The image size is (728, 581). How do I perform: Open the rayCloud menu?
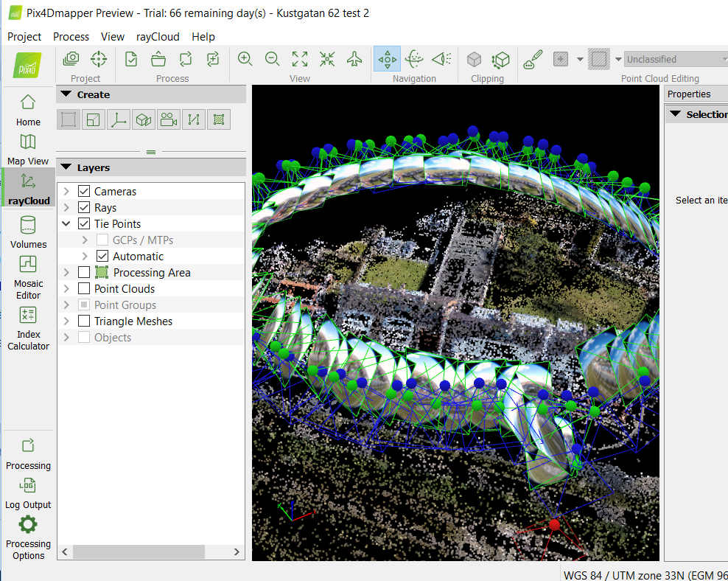[x=158, y=37]
